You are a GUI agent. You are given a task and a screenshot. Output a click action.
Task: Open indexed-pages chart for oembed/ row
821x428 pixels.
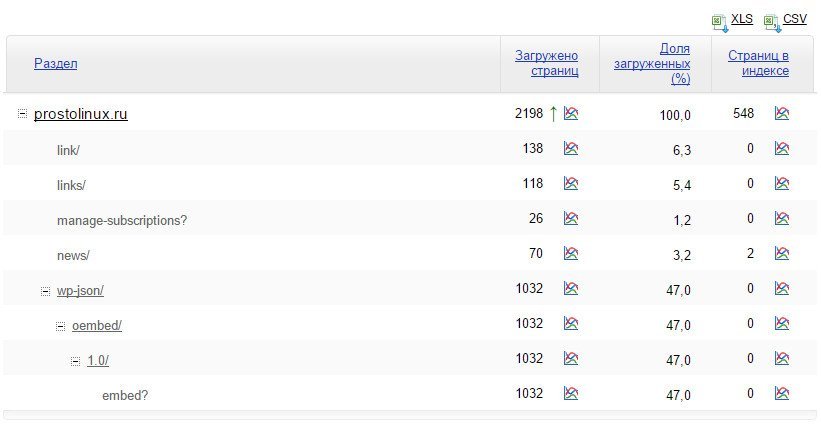click(782, 324)
